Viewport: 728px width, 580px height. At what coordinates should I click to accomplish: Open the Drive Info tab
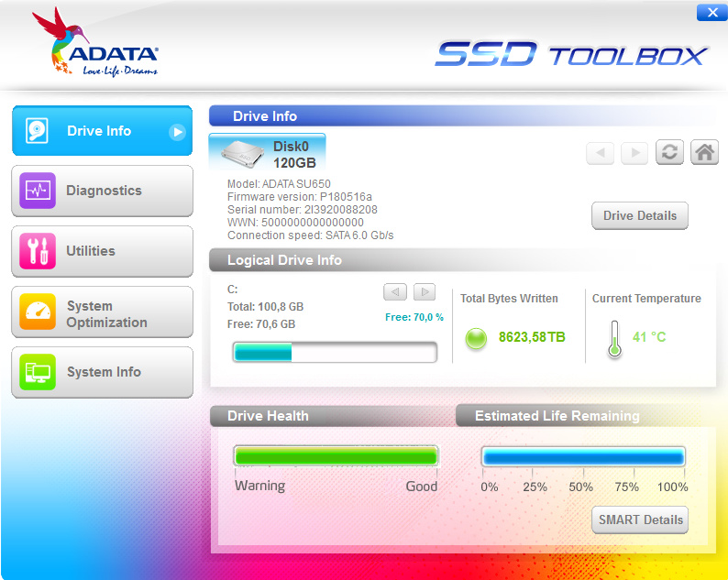(x=102, y=131)
